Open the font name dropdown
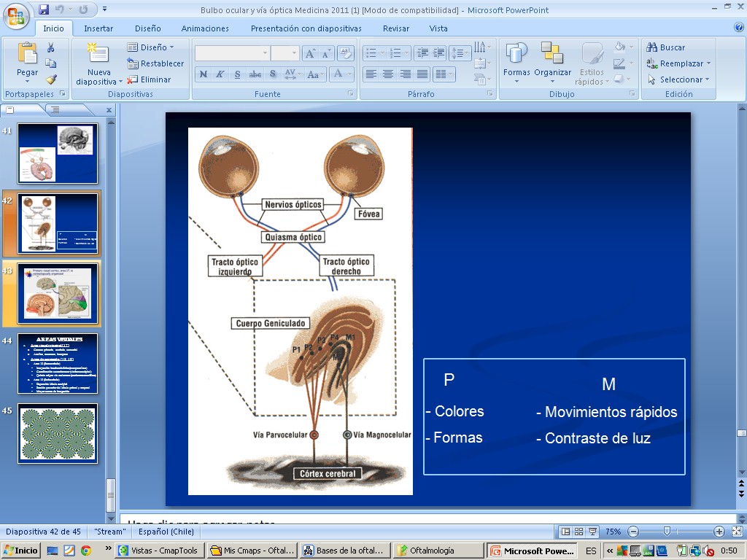 coord(265,53)
